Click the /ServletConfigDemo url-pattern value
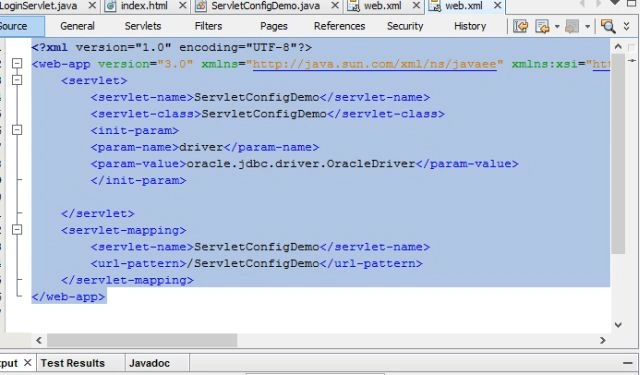The image size is (640, 375). pyautogui.click(x=253, y=264)
